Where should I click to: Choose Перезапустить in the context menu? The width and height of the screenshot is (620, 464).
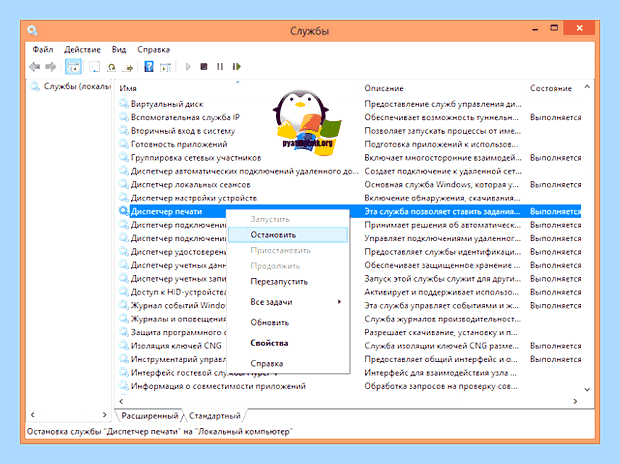coord(288,282)
